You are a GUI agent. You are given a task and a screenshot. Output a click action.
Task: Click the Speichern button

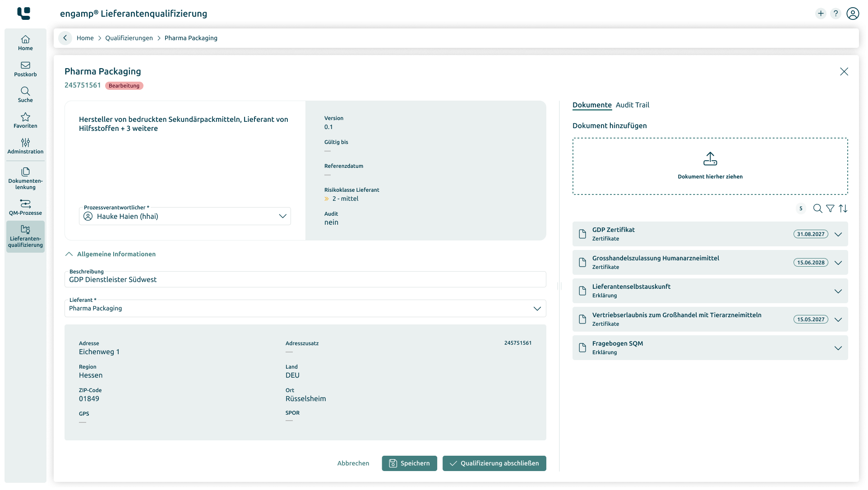410,464
